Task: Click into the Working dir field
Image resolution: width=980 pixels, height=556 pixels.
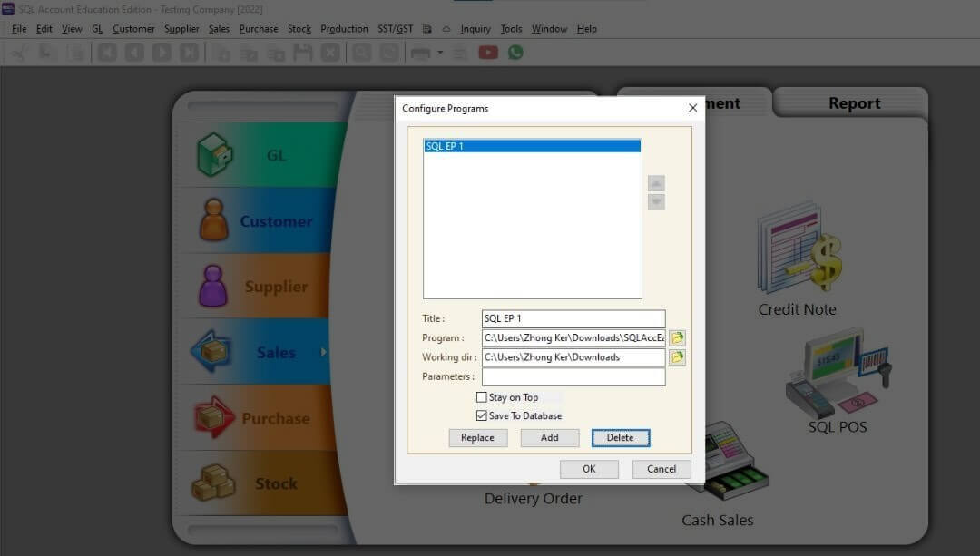Action: (x=573, y=357)
